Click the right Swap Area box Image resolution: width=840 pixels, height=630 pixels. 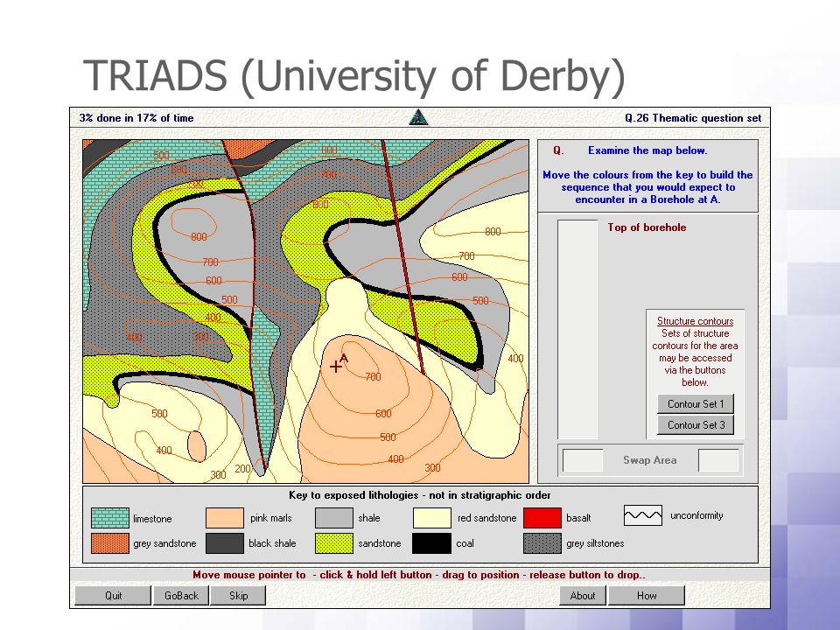coord(718,460)
